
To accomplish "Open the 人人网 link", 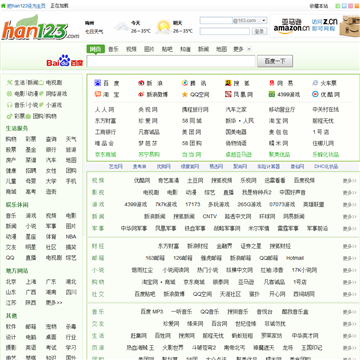I will (104, 110).
